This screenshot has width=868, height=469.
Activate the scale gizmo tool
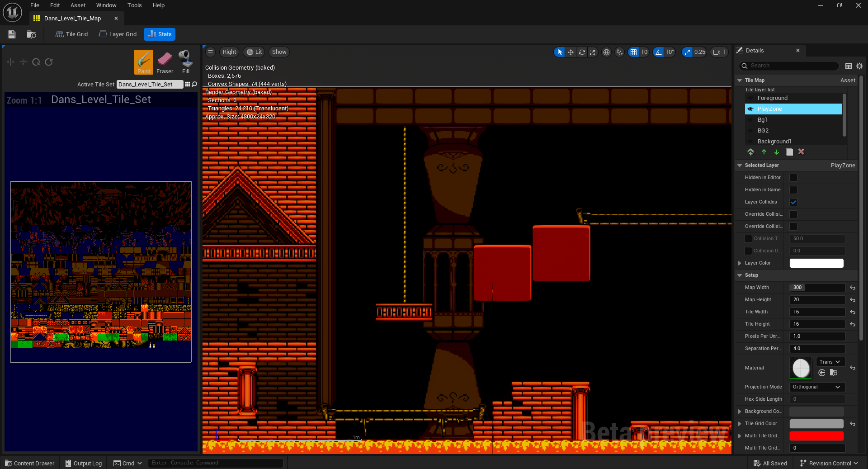pyautogui.click(x=592, y=52)
